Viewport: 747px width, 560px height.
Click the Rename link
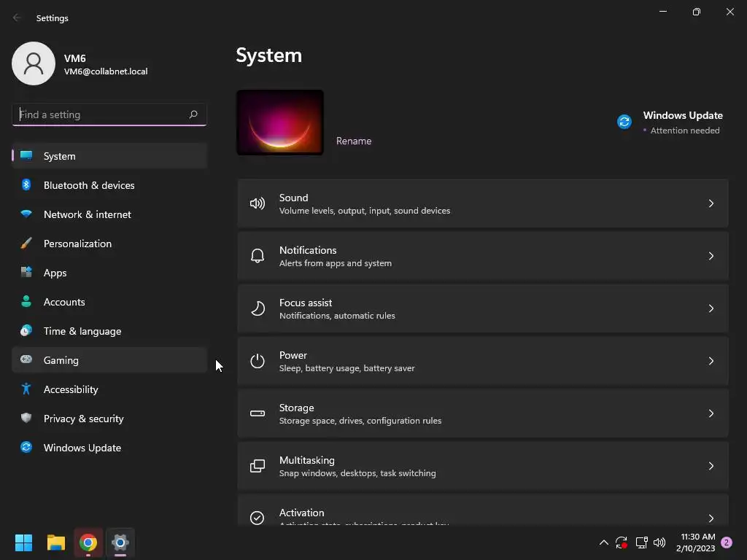[x=354, y=141]
